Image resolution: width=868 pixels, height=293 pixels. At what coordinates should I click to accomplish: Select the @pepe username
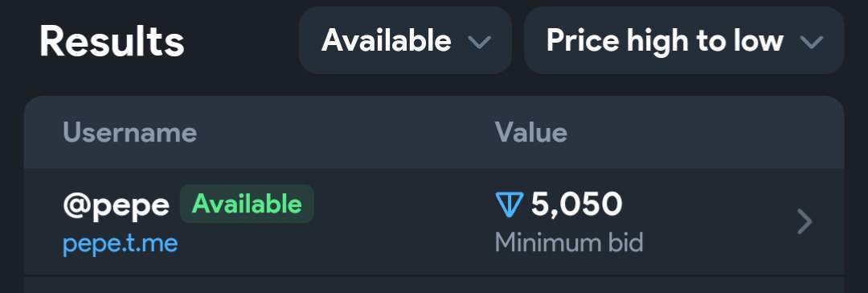117,206
